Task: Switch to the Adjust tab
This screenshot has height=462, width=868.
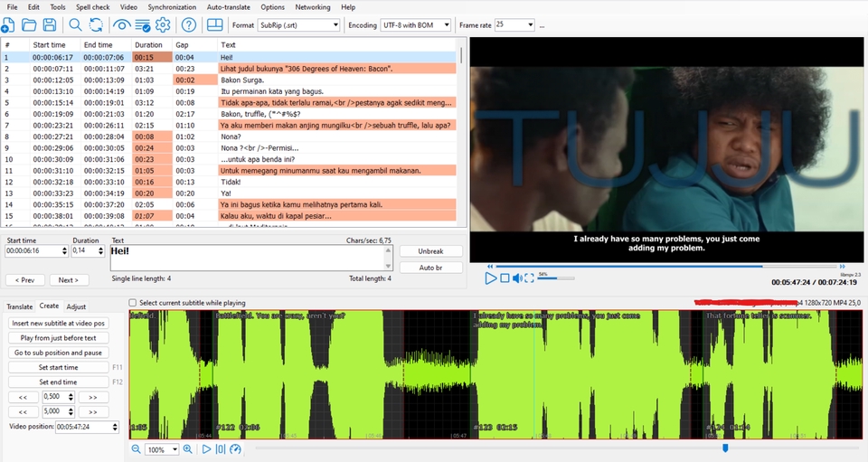Action: [76, 306]
